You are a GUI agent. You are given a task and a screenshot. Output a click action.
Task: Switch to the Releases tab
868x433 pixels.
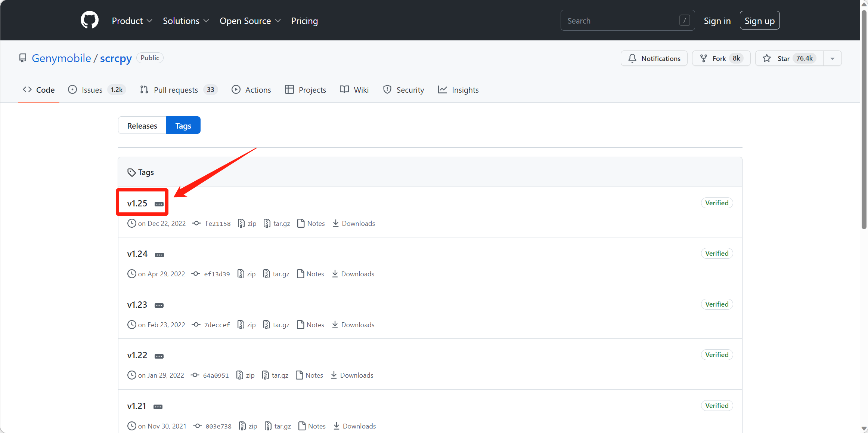142,126
